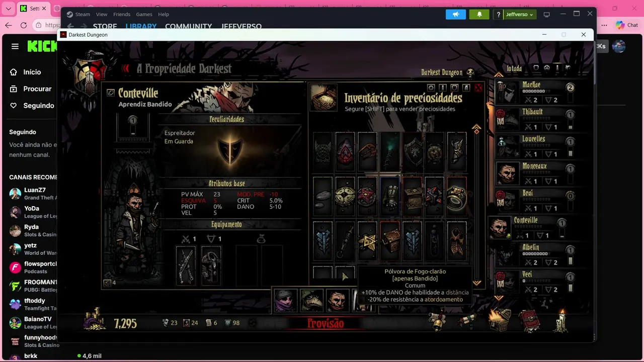Toggle the candle roster sort icon

pyautogui.click(x=557, y=68)
